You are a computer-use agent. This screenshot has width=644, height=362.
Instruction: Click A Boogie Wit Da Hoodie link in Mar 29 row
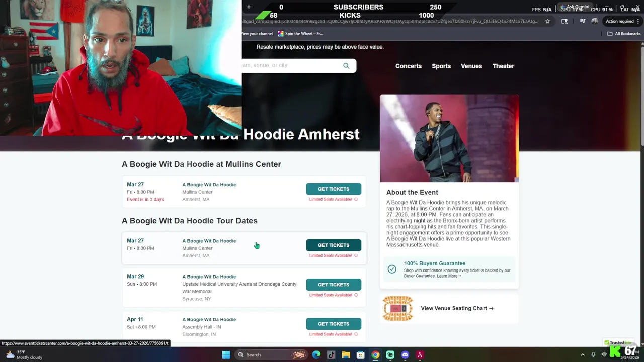coord(209,277)
